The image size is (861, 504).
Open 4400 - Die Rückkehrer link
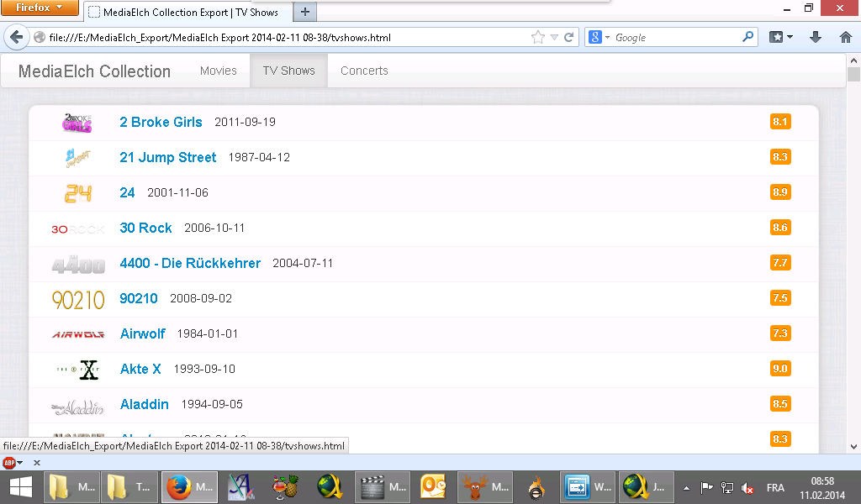[190, 263]
